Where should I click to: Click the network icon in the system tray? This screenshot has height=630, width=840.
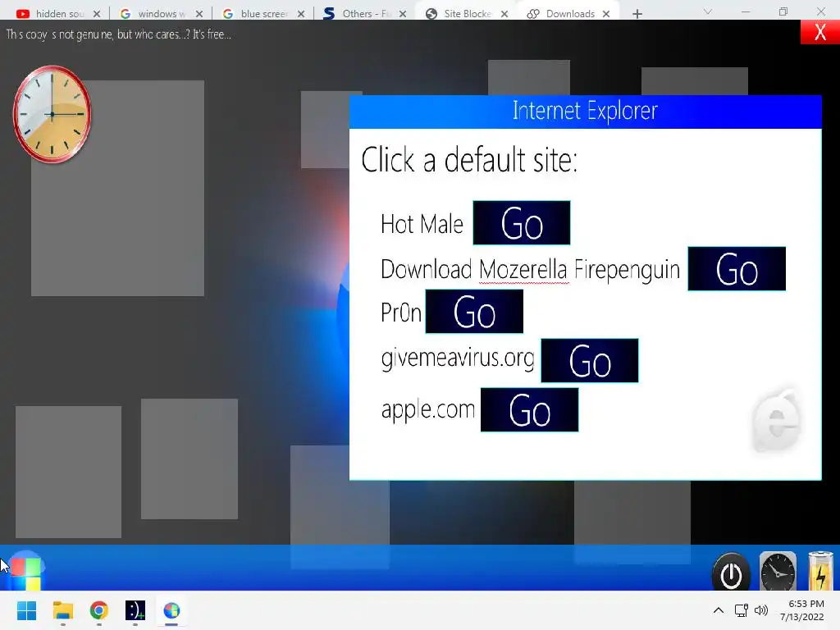pyautogui.click(x=741, y=610)
